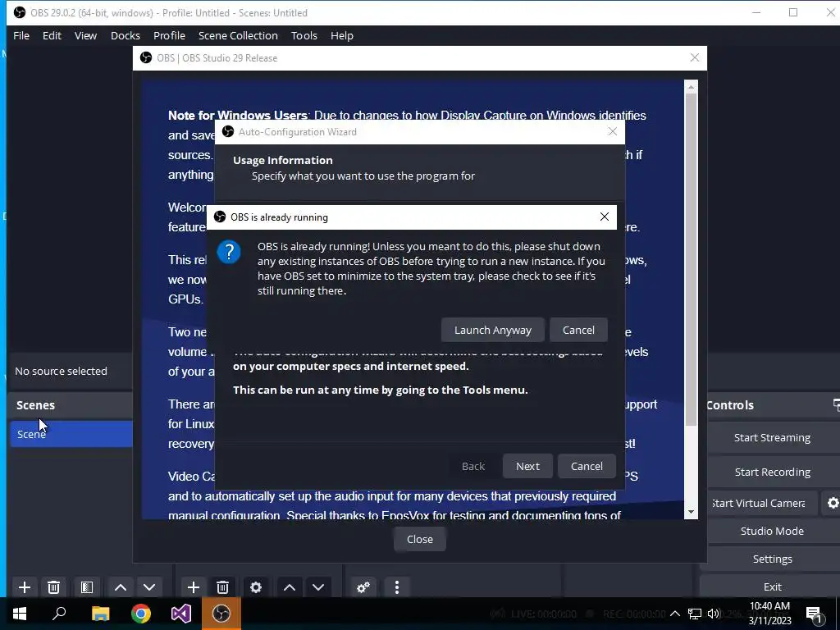Image resolution: width=840 pixels, height=630 pixels.
Task: Click the blue question mark icon in dialog
Action: 229,252
